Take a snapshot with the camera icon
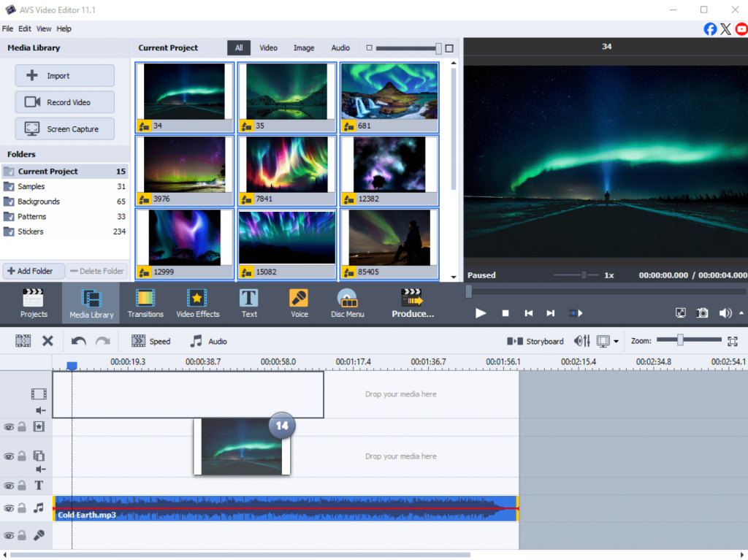 click(x=702, y=312)
